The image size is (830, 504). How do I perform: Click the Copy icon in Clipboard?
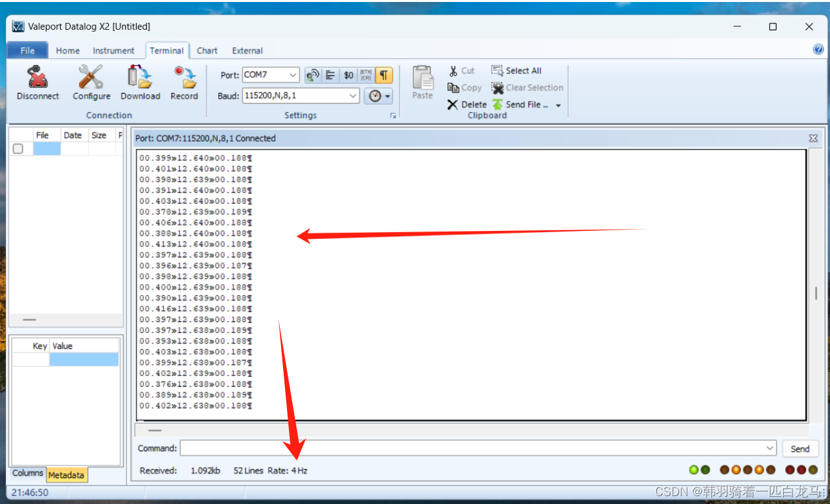[453, 88]
